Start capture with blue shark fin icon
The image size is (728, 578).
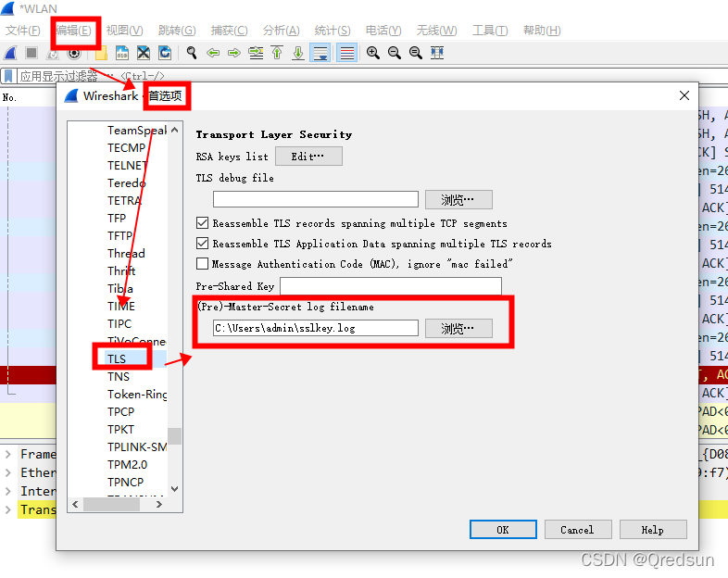click(10, 53)
